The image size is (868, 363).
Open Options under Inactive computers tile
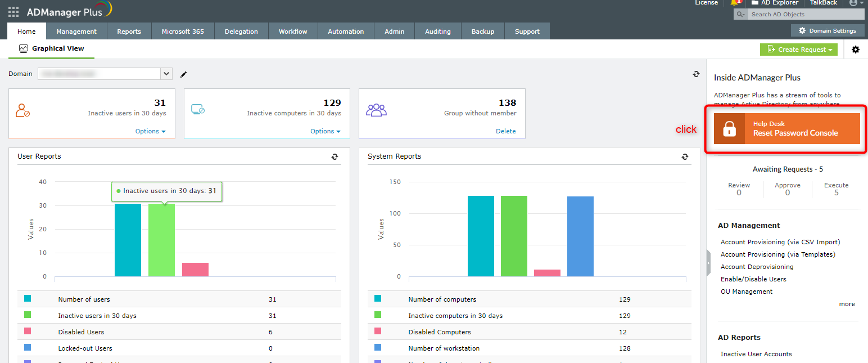325,131
